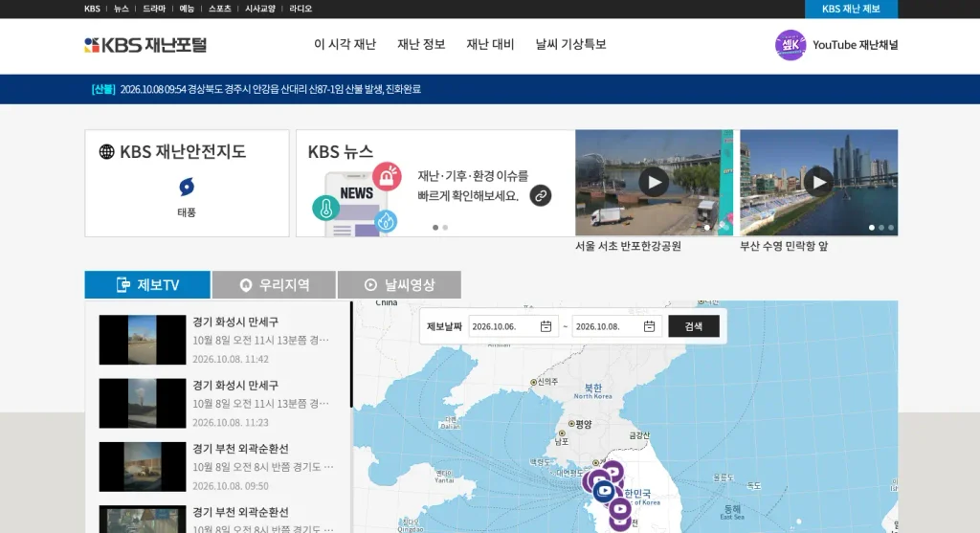Open the 날씨 기상특보 menu
980x533 pixels.
point(570,44)
